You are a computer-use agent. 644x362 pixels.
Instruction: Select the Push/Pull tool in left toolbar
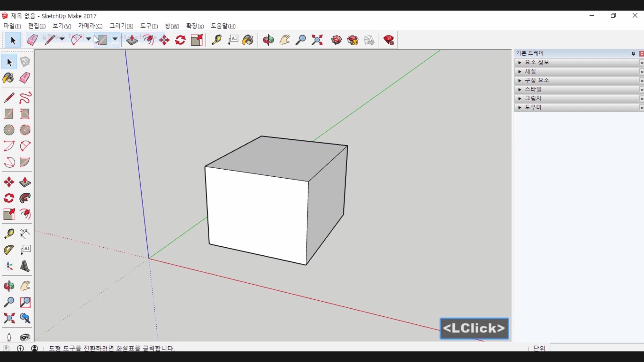pyautogui.click(x=25, y=182)
